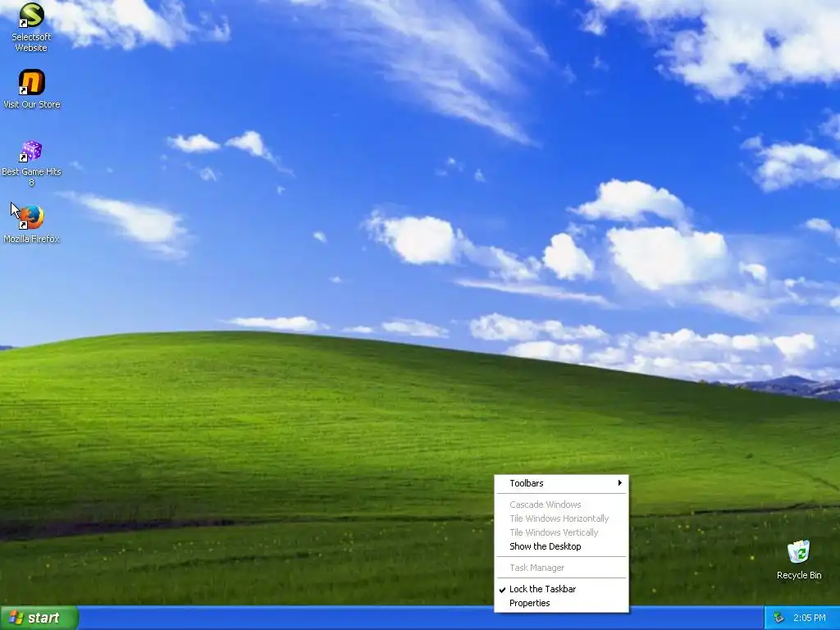Click the system tray icon beside the clock
This screenshot has width=840, height=630.
point(778,618)
